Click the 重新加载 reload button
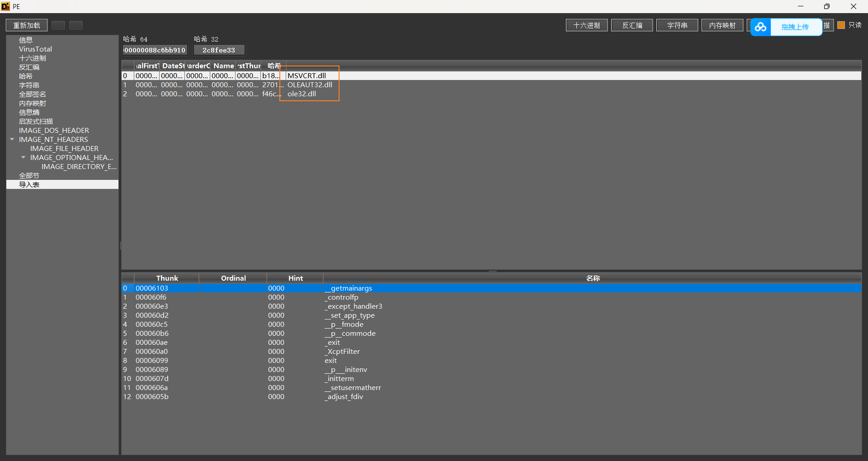 pos(27,25)
